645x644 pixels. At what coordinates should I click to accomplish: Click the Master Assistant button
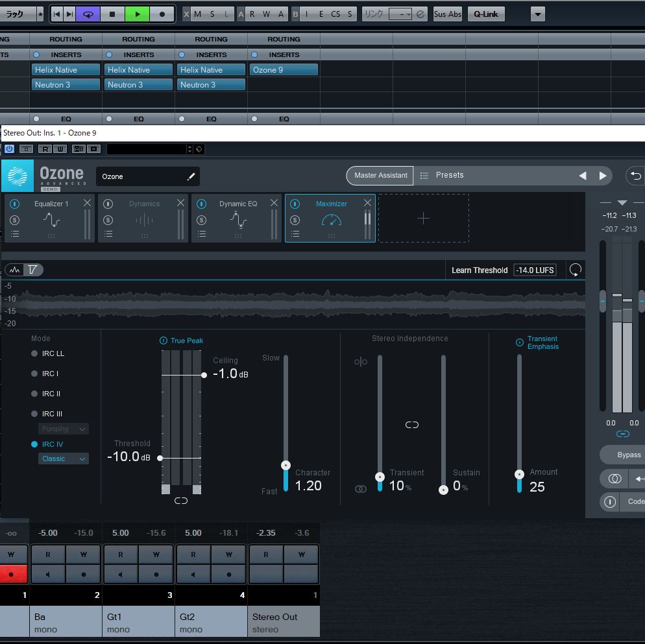(380, 176)
